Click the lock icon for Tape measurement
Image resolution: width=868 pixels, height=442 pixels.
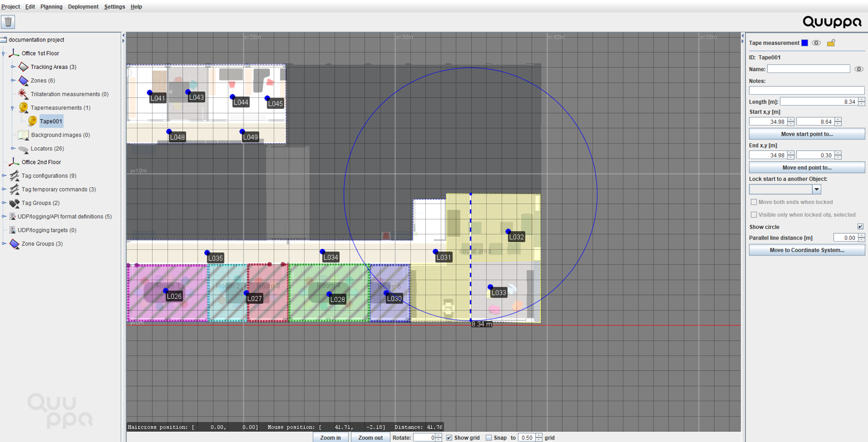tap(831, 43)
